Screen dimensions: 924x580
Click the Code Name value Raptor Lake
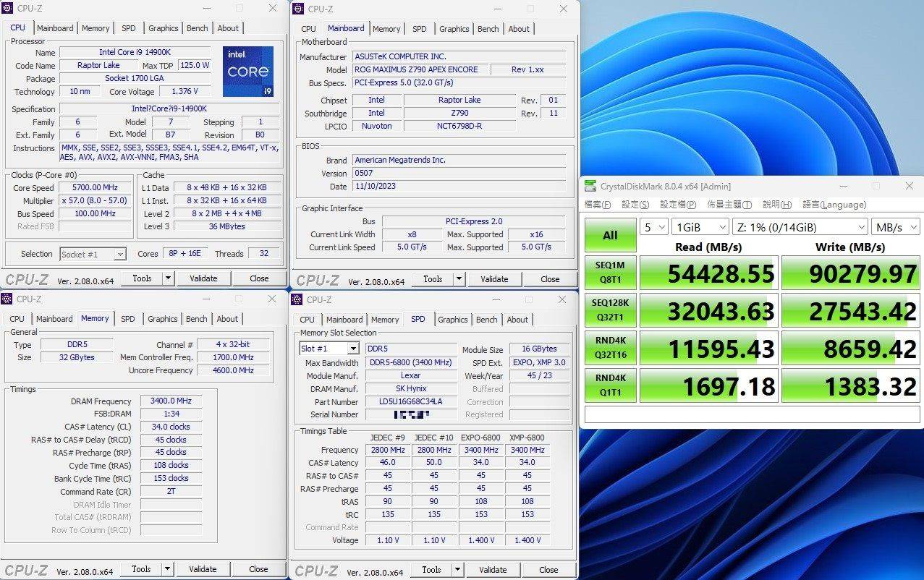pos(99,65)
